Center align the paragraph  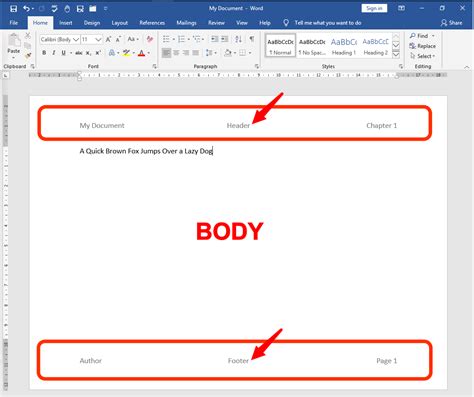click(176, 53)
